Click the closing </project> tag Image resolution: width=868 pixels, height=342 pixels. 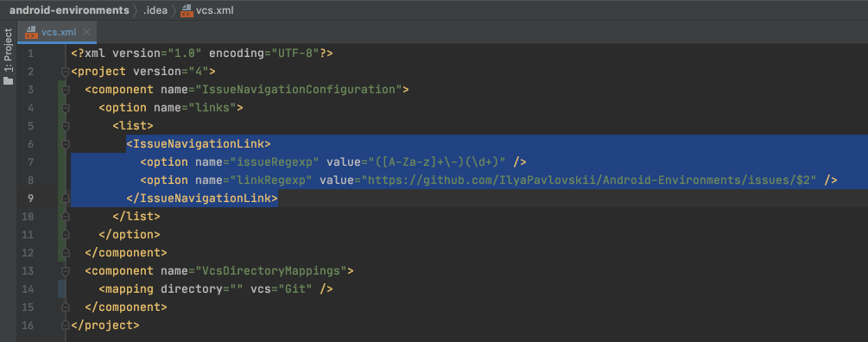(x=105, y=325)
